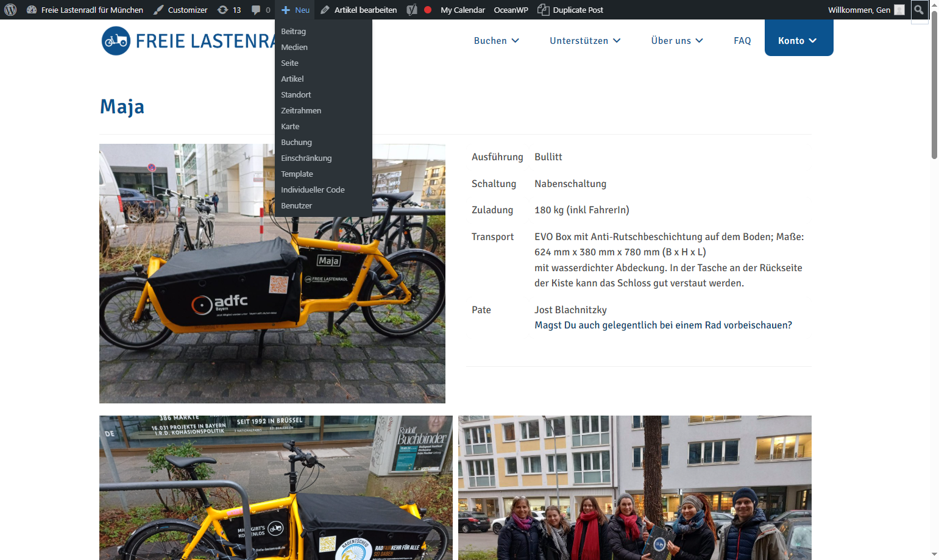Click the Neu admin bar item

(x=296, y=10)
